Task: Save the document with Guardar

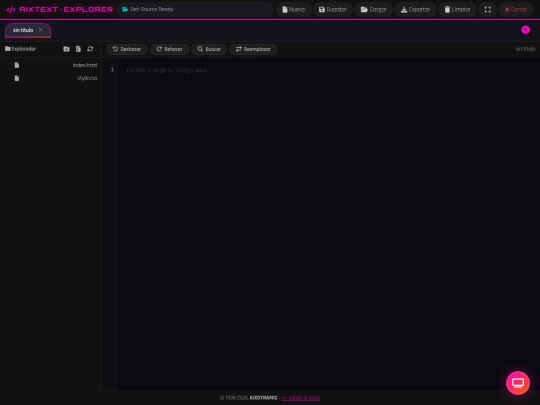Action: pos(332,10)
